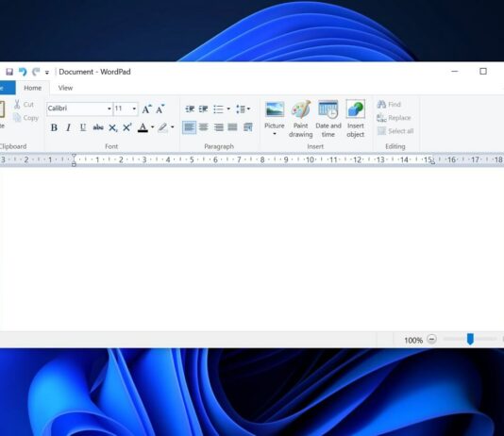
Task: Apply the text highlight color
Action: (163, 127)
